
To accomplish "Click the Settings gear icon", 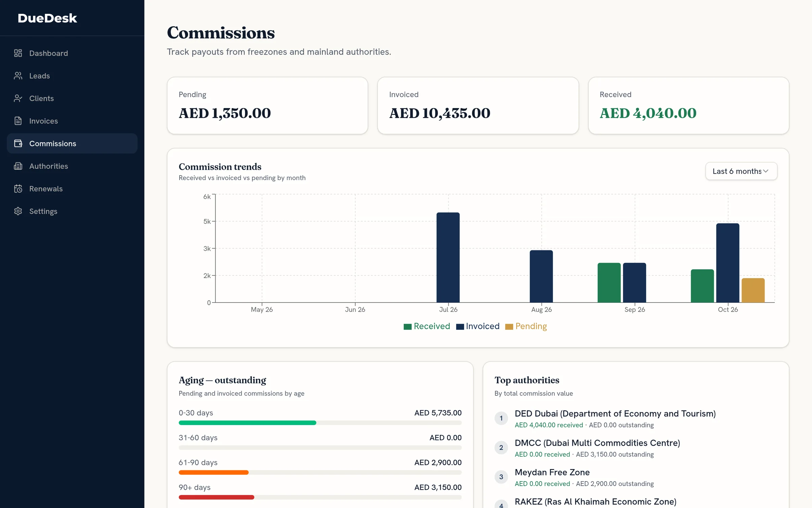I will pyautogui.click(x=18, y=211).
